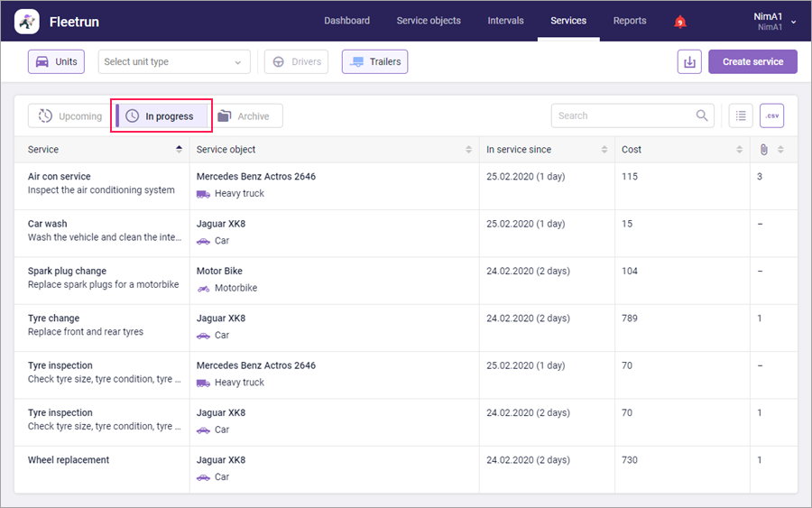Open the Upcoming services tab

(70, 115)
